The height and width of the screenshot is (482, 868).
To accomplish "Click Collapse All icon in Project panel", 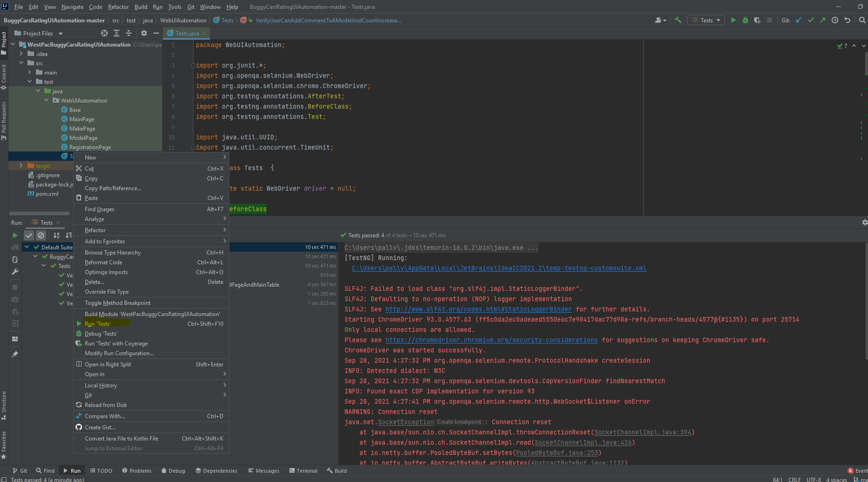I will coord(129,33).
